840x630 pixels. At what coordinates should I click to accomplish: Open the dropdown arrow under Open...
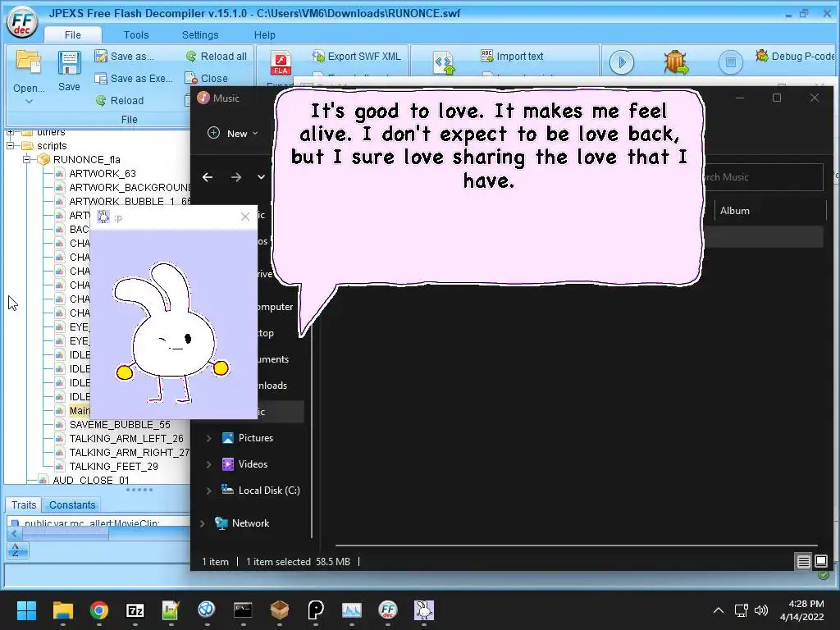click(29, 101)
